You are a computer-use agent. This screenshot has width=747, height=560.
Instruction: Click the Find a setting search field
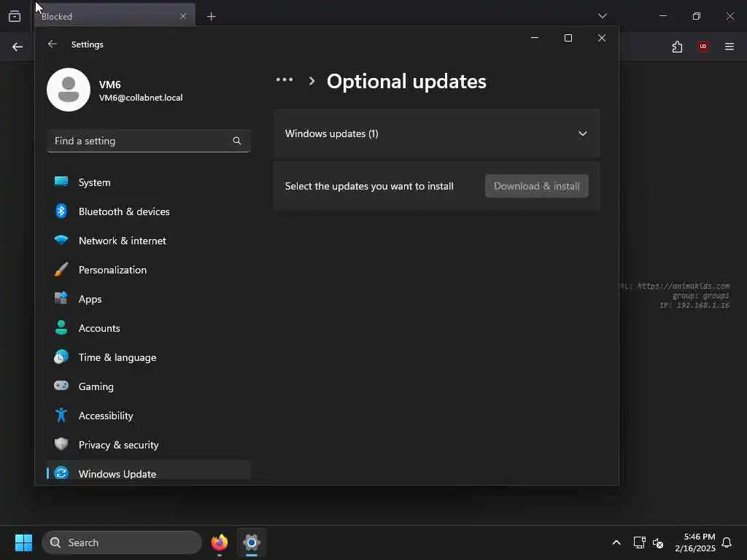pyautogui.click(x=149, y=141)
